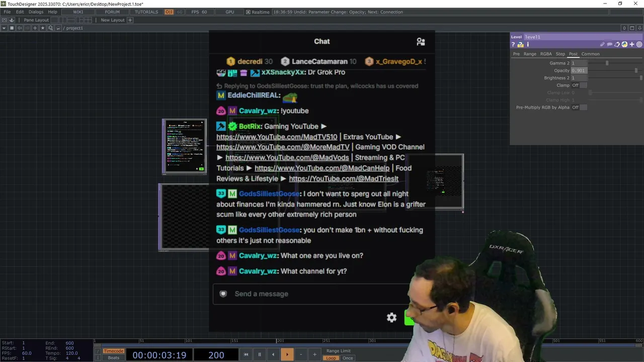This screenshot has height=362, width=644.
Task: Open the YouTube.com/MadTV510 link in chat
Action: click(x=277, y=137)
